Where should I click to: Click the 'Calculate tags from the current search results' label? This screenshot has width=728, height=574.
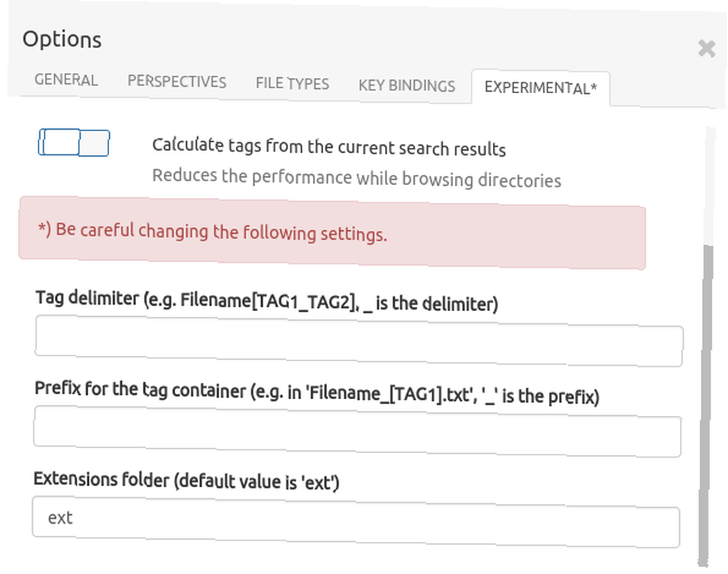pyautogui.click(x=329, y=147)
